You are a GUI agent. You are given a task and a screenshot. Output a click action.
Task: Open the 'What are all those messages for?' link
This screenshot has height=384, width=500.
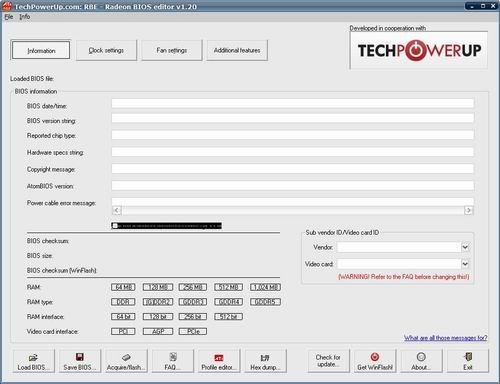point(446,338)
